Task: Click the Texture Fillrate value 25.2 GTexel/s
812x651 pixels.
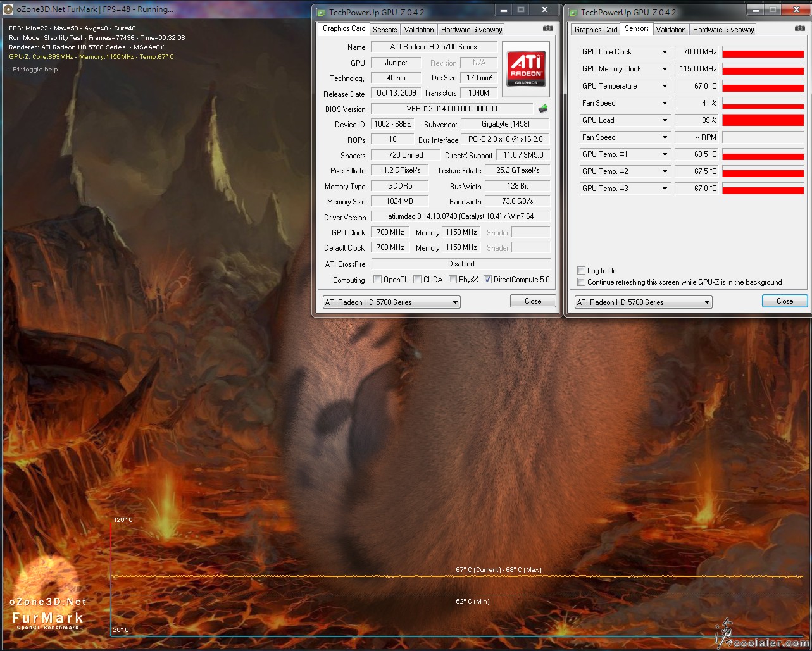Action: (x=517, y=170)
